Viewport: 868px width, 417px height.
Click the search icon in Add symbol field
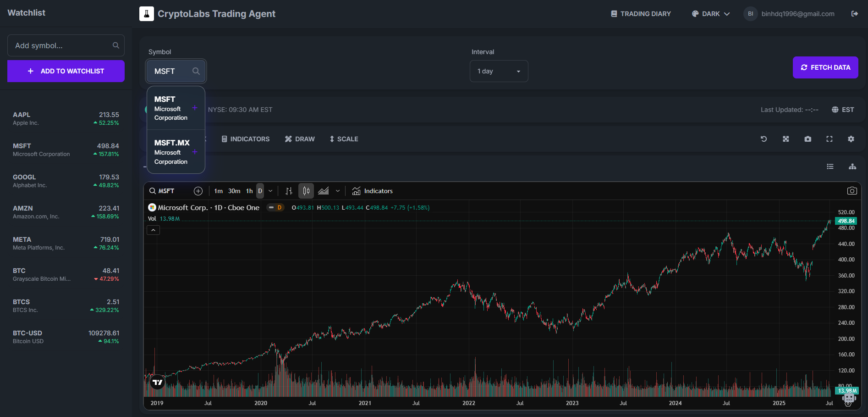116,45
